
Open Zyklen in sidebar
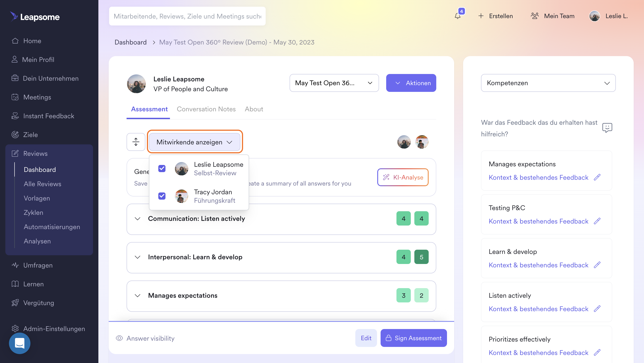[33, 212]
